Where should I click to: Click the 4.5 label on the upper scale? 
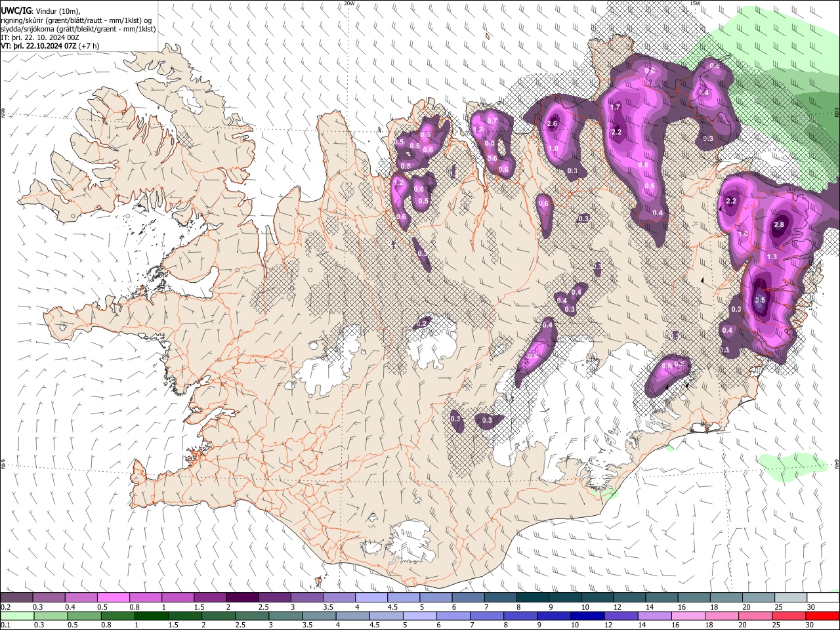click(392, 607)
